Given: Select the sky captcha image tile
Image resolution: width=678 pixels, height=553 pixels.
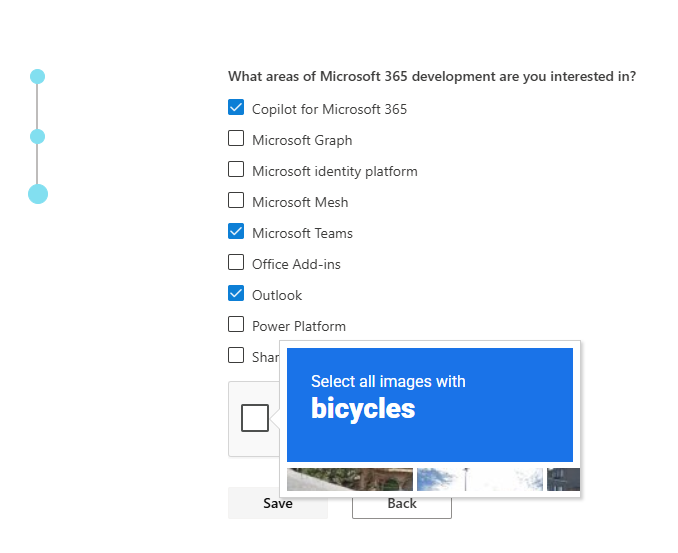Looking at the screenshot, I should 480,479.
